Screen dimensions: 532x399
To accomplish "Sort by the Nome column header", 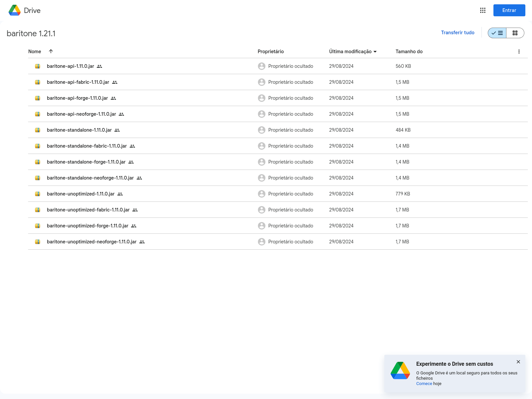I will pos(35,52).
